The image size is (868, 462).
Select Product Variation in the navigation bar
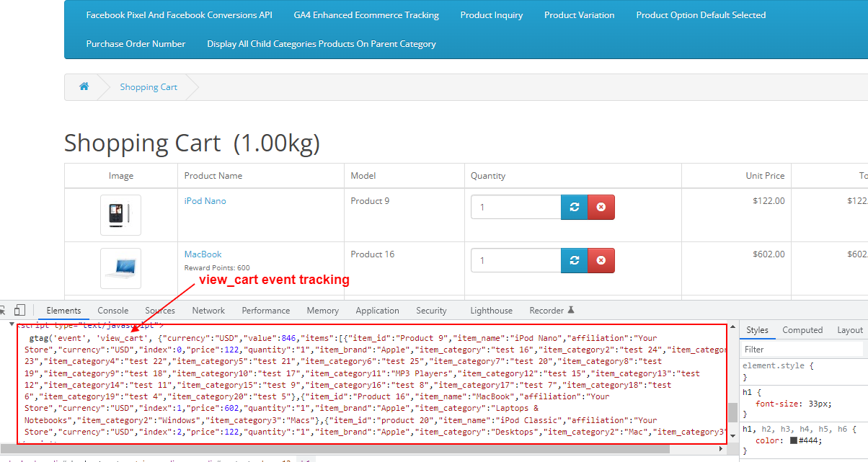coord(580,15)
